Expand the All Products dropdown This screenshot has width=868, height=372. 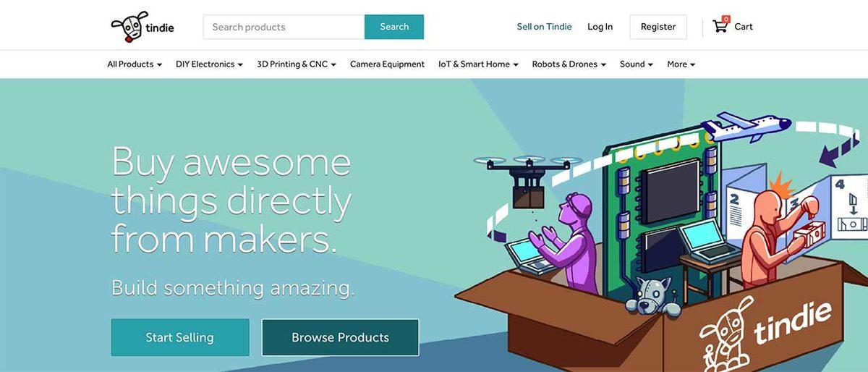click(135, 64)
